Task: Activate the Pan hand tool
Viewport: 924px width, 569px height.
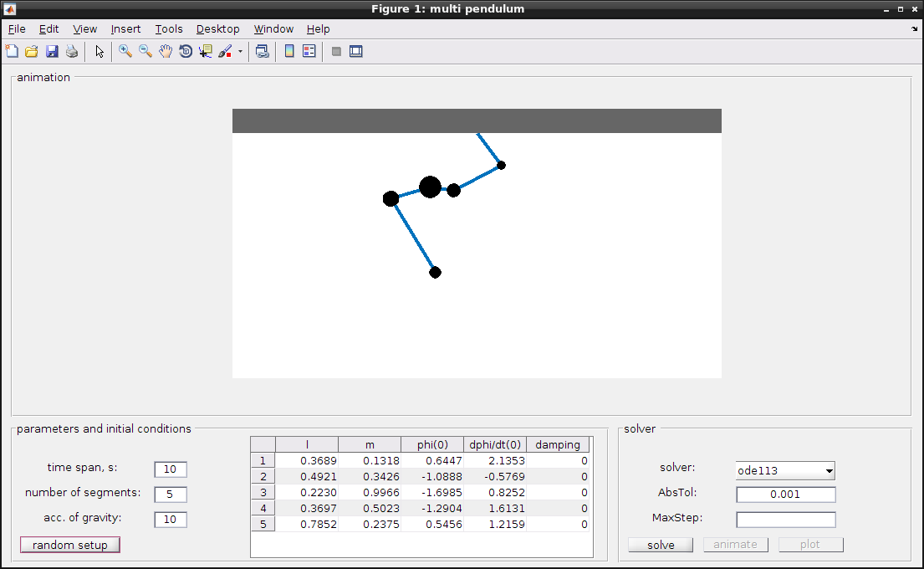Action: click(165, 51)
